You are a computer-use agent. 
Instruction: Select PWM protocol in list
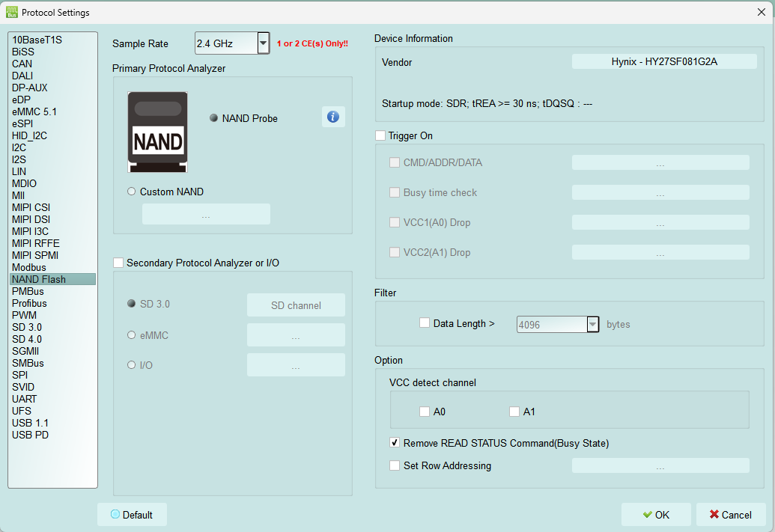click(53, 315)
